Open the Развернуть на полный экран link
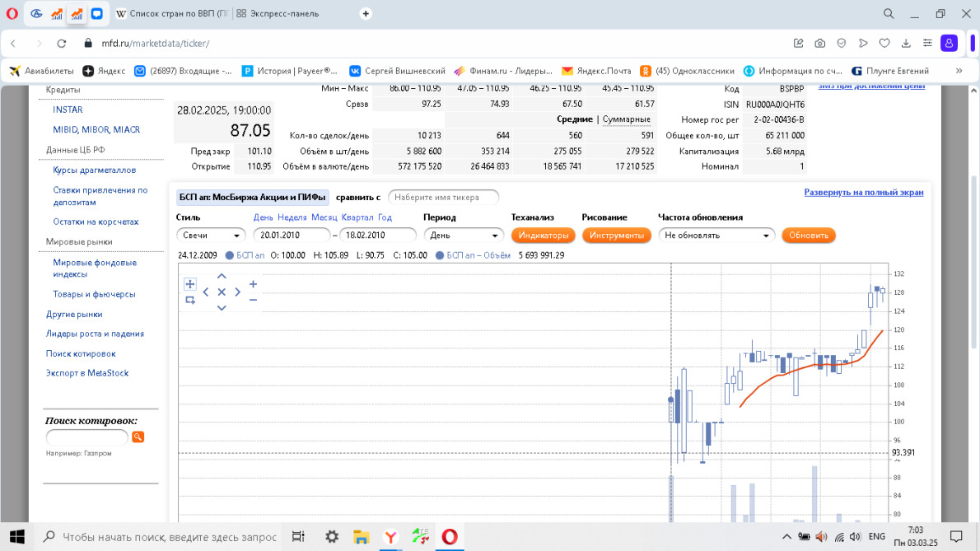This screenshot has width=980, height=551. [x=863, y=192]
